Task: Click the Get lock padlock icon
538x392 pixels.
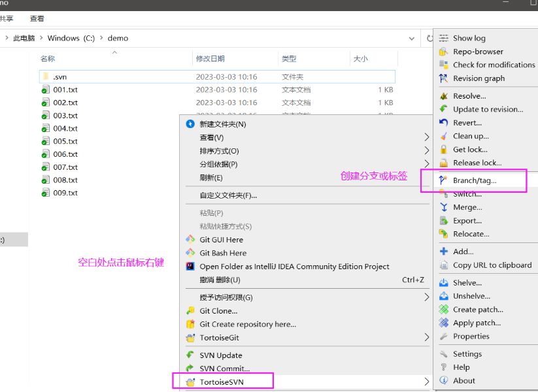Action: (444, 150)
